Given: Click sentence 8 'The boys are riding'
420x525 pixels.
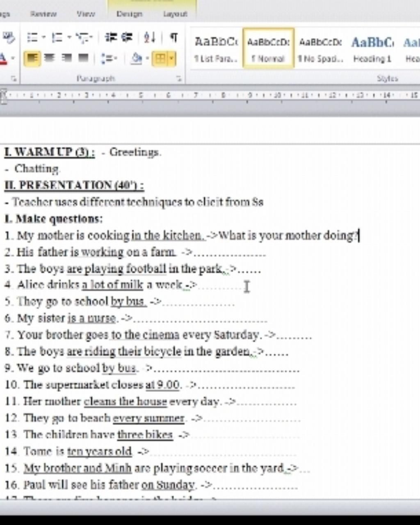Looking at the screenshot, I should pos(146,352).
